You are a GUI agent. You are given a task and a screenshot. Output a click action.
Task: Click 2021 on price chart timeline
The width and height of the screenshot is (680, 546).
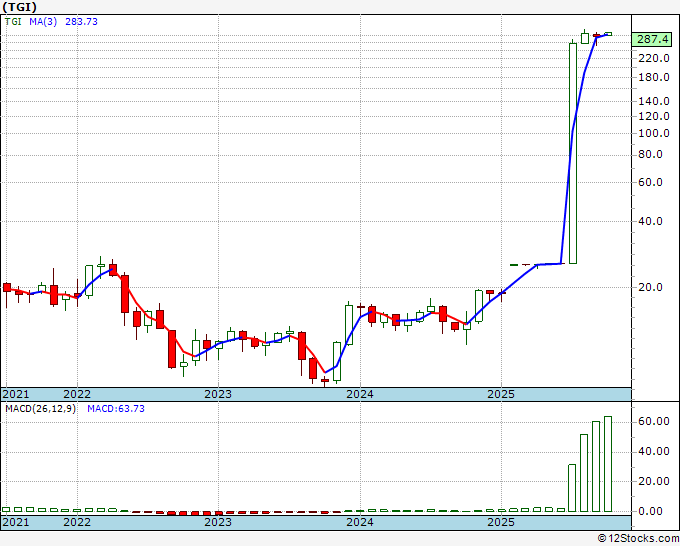pyautogui.click(x=16, y=394)
